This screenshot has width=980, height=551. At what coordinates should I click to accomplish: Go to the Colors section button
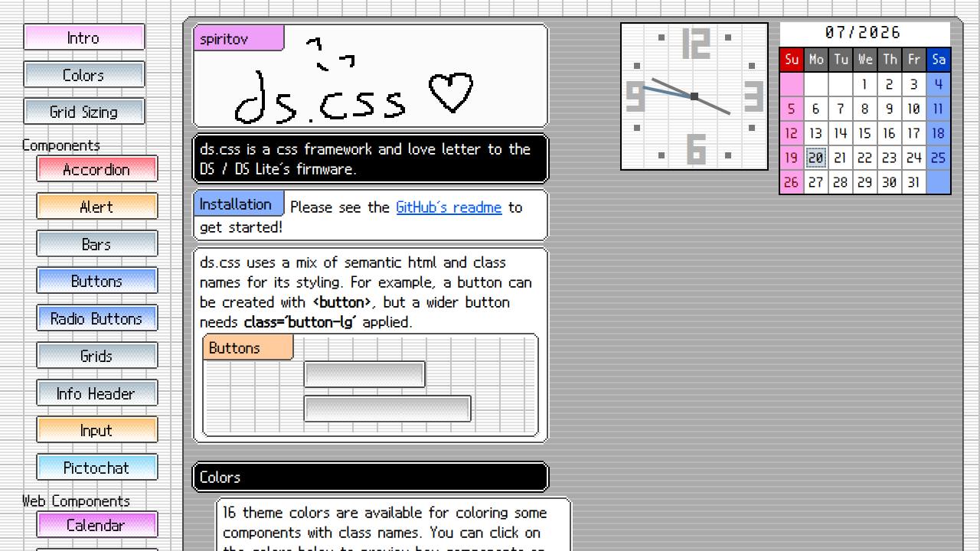pyautogui.click(x=84, y=75)
